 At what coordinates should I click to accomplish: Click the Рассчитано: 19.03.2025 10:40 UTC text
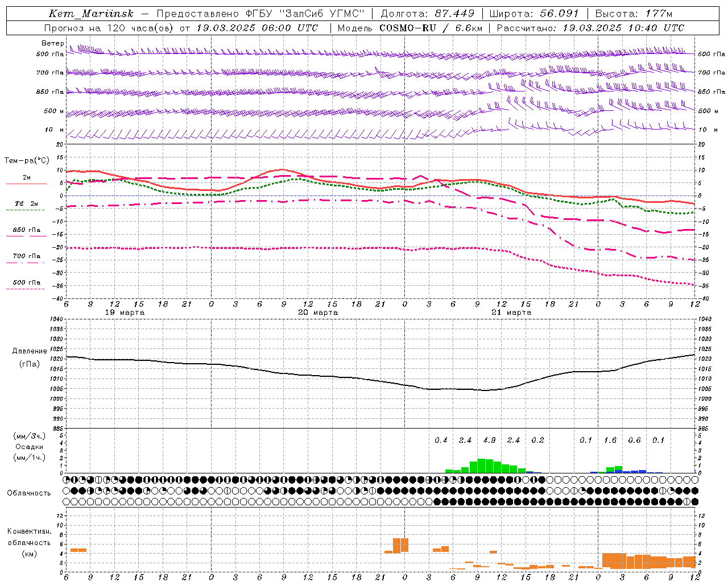coord(590,28)
